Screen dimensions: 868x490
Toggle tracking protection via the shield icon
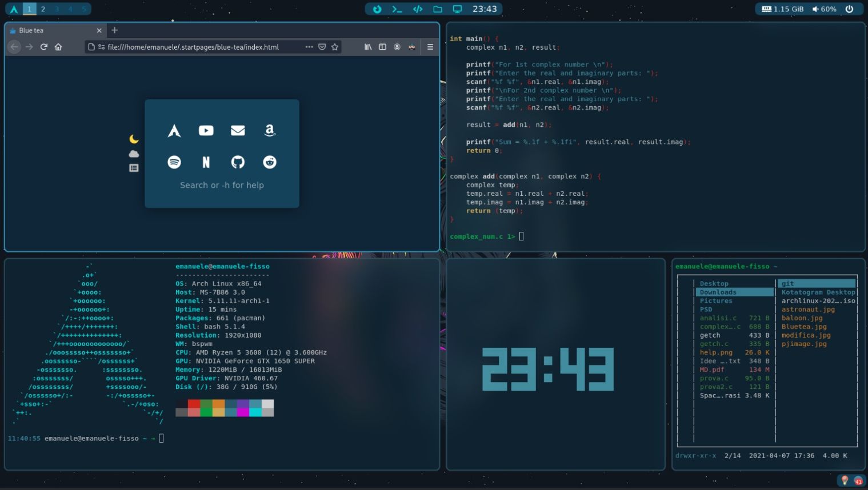point(322,47)
